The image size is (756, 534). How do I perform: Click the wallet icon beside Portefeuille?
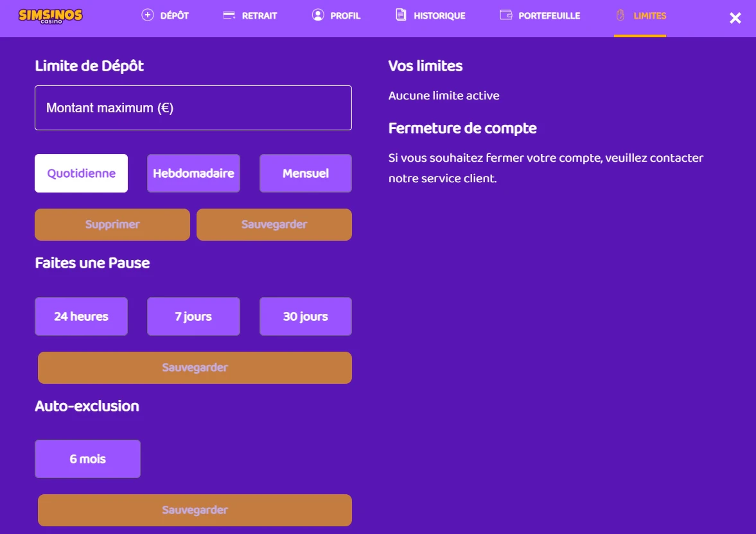505,15
